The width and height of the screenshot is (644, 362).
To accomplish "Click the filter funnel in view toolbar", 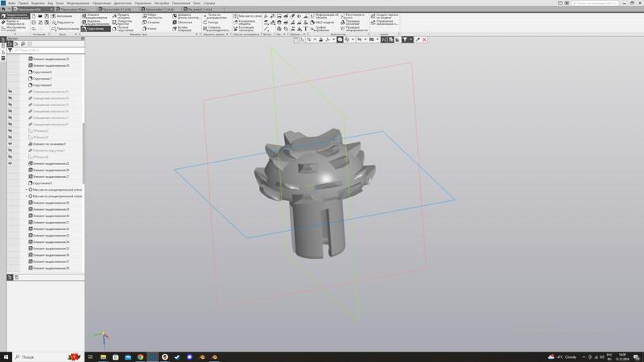I will tap(405, 39).
